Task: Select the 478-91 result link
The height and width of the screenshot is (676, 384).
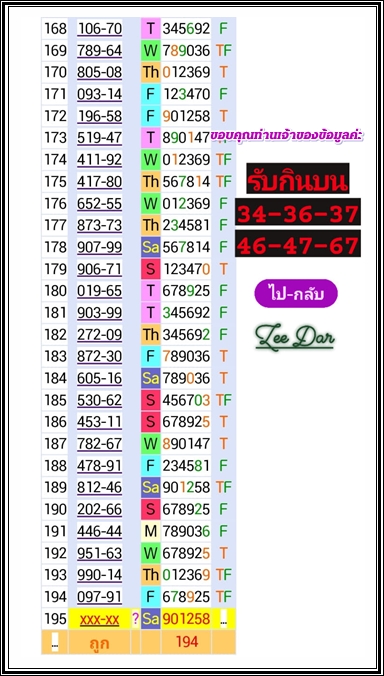Action: pos(100,466)
